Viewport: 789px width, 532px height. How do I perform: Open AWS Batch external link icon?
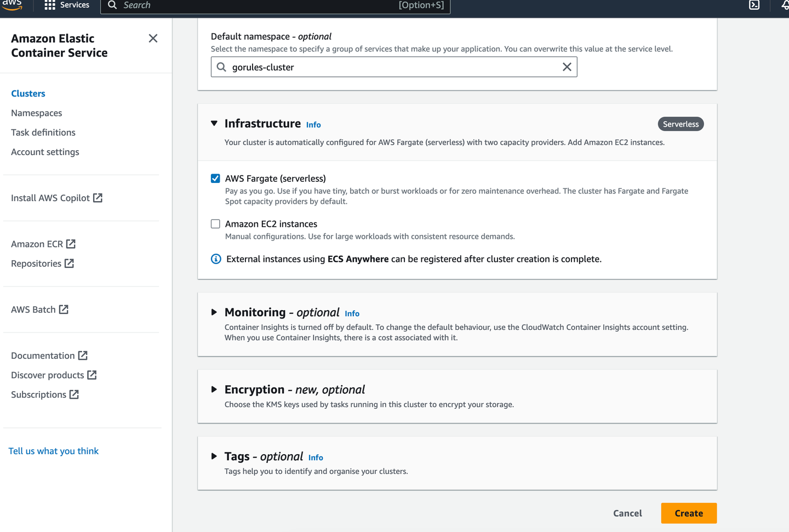click(x=64, y=309)
